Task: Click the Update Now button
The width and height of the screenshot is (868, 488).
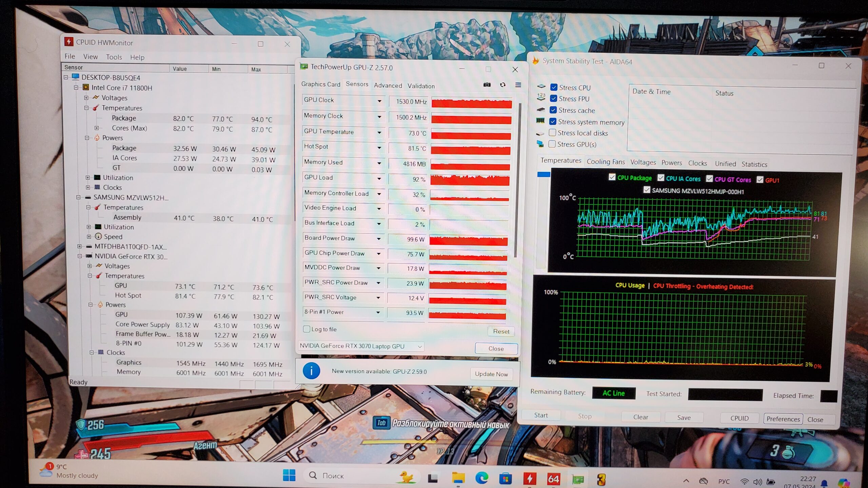Action: (x=491, y=374)
